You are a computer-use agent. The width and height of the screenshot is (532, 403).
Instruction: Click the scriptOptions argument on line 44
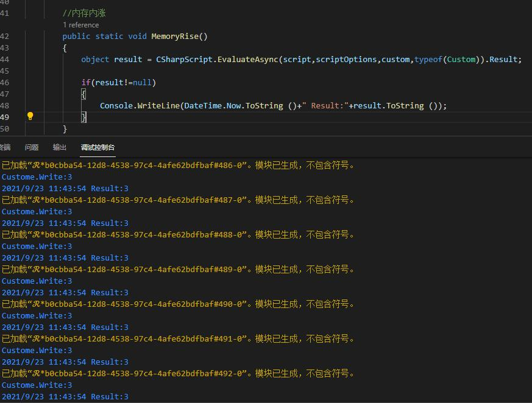(346, 59)
